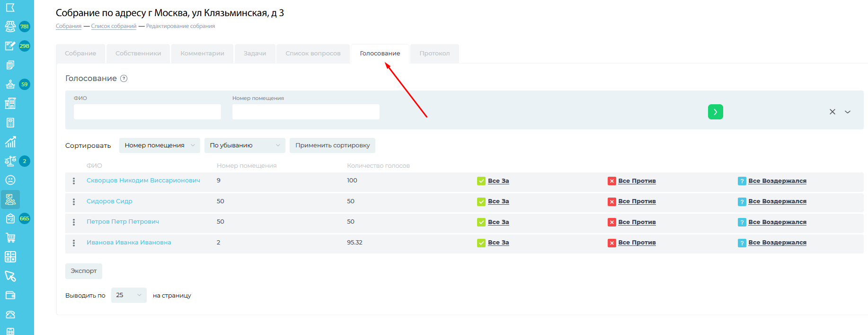Viewport: 868px width, 335px height.
Task: Mark 'Все Против' for Петров Петр Петрович
Action: click(x=637, y=222)
